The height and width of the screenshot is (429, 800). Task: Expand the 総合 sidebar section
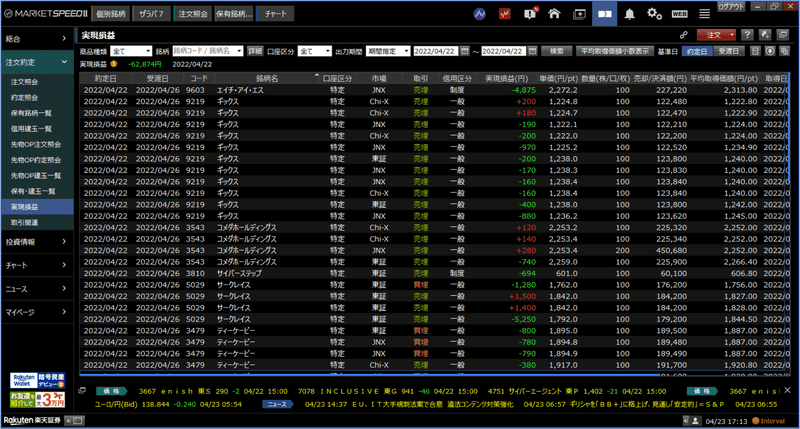coord(37,38)
